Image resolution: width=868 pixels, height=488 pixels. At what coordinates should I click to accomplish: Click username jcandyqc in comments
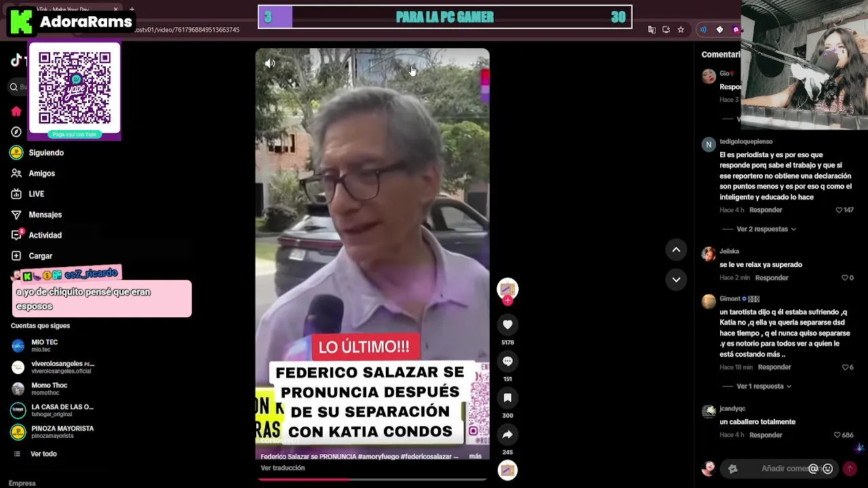point(732,409)
